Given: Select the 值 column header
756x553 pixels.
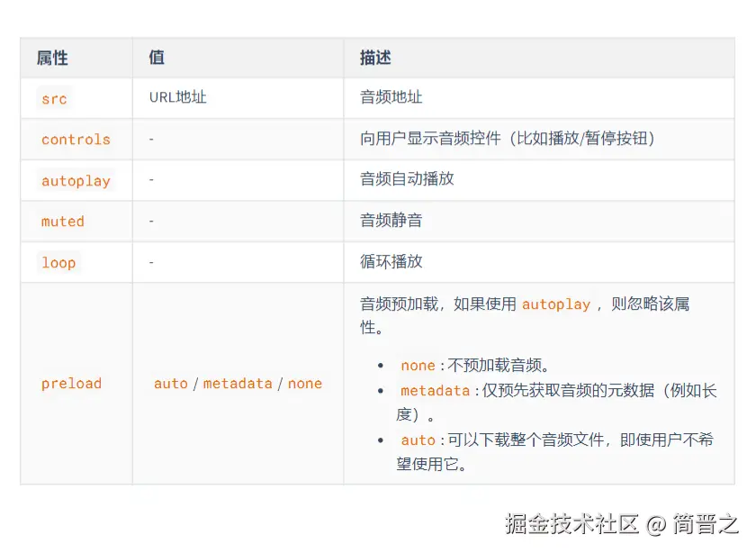Looking at the screenshot, I should click(156, 58).
